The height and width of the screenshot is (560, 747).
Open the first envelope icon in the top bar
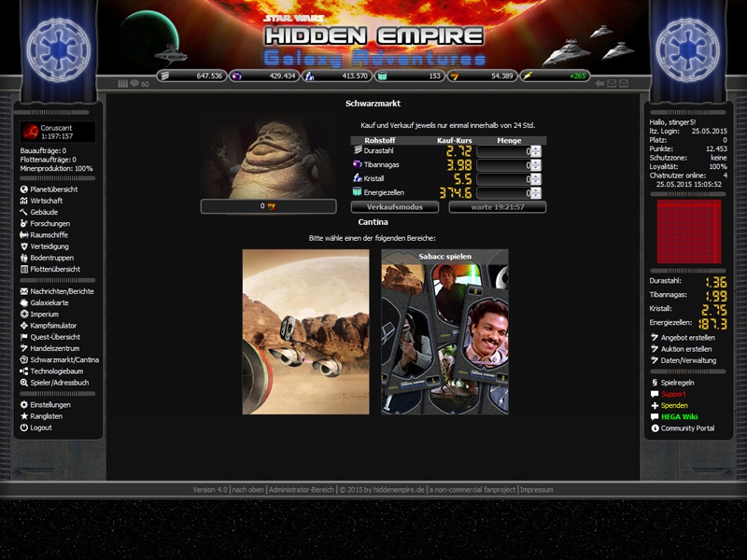coord(612,83)
